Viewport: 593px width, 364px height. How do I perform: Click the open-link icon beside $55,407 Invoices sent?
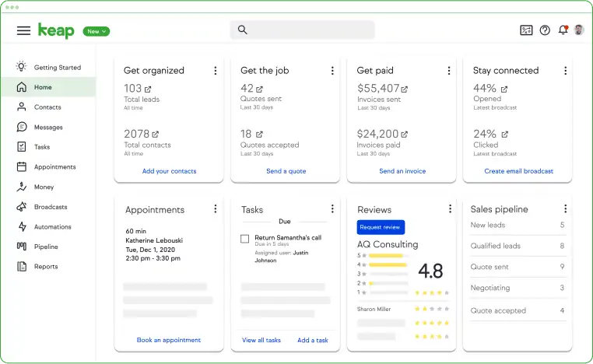point(405,89)
